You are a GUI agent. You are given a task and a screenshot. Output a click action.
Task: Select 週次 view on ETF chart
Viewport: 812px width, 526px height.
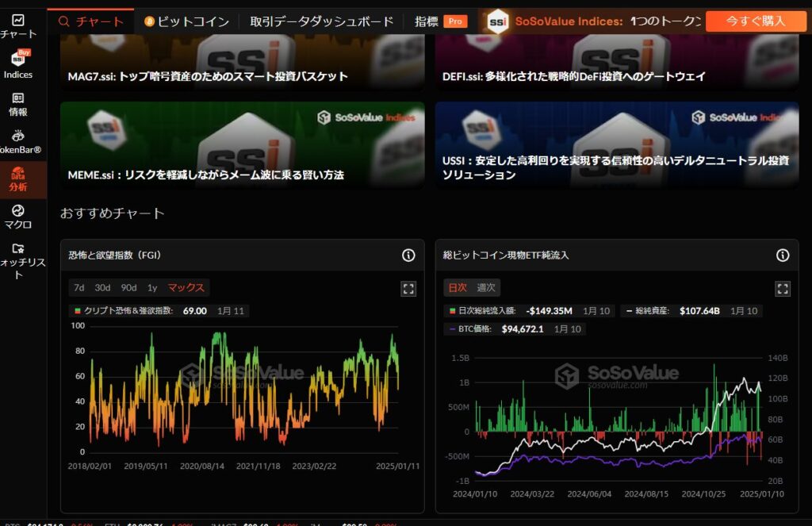pos(486,288)
